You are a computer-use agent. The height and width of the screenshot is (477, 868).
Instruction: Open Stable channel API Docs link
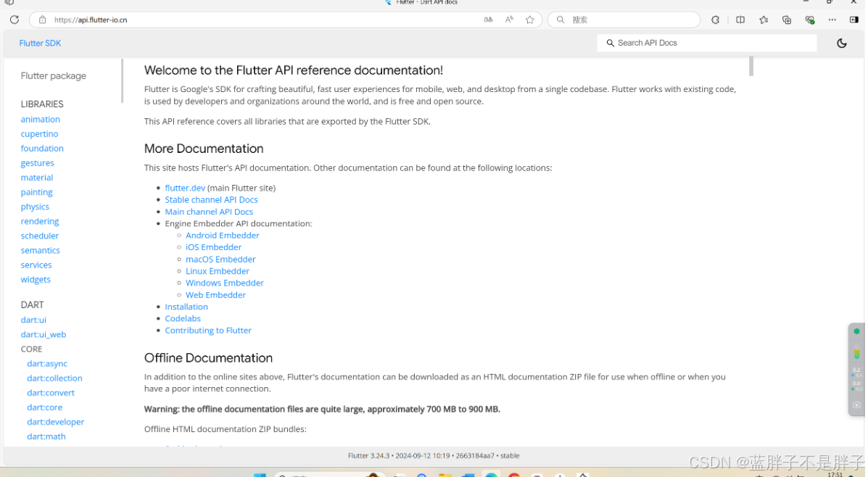click(212, 200)
